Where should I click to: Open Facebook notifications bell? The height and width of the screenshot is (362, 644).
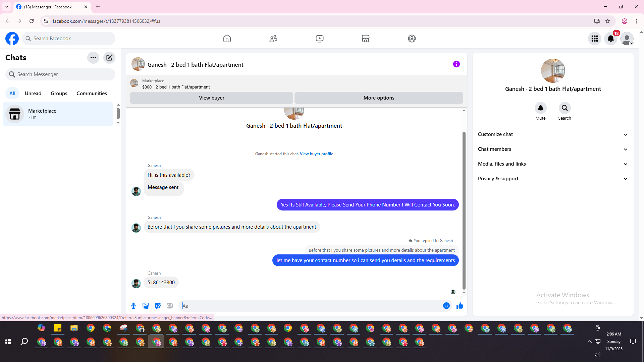[610, 39]
